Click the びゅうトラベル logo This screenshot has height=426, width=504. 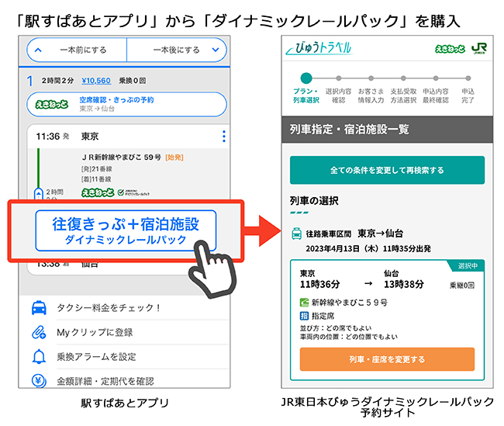click(x=319, y=48)
